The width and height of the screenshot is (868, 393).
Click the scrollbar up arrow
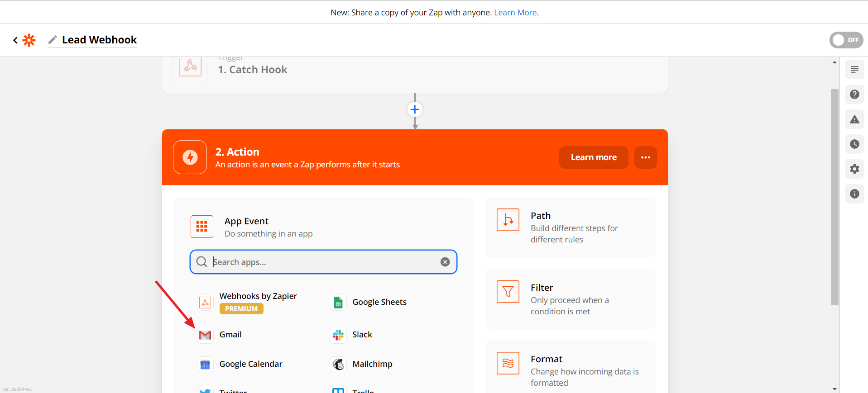(x=834, y=62)
